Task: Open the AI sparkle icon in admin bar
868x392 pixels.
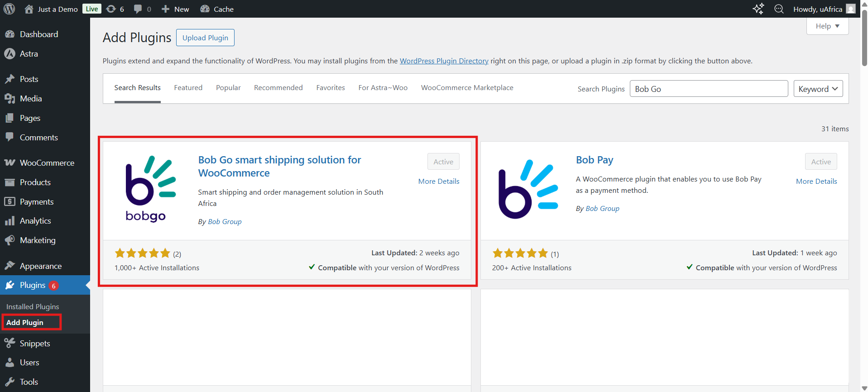Action: pos(758,9)
